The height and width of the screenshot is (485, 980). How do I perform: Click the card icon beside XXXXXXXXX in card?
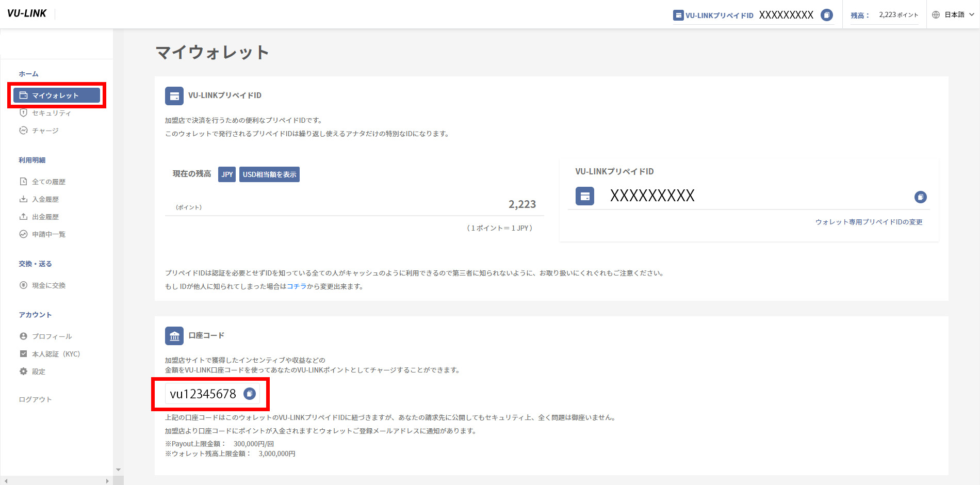[x=585, y=196]
